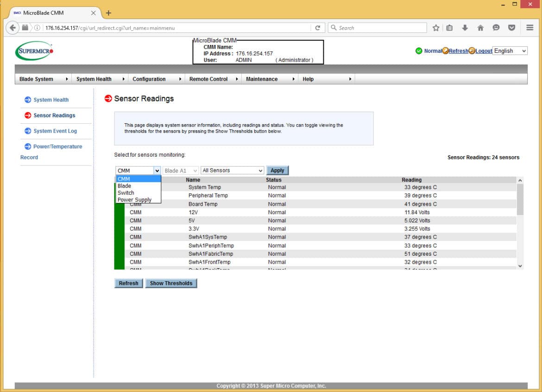Open the English language dropdown
Image resolution: width=542 pixels, height=392 pixels.
tap(510, 51)
